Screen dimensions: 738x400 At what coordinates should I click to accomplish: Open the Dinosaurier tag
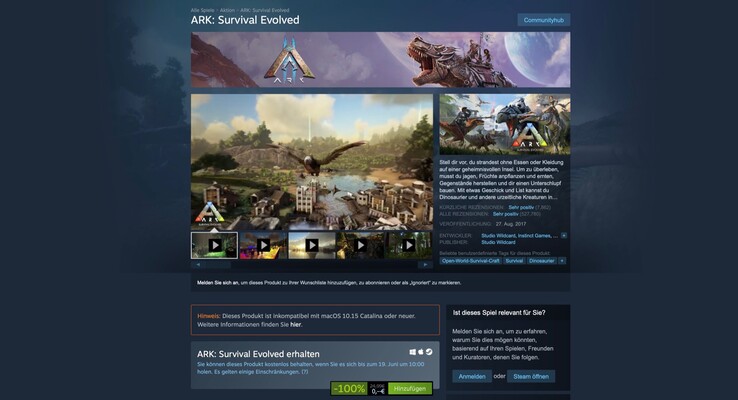click(x=541, y=261)
